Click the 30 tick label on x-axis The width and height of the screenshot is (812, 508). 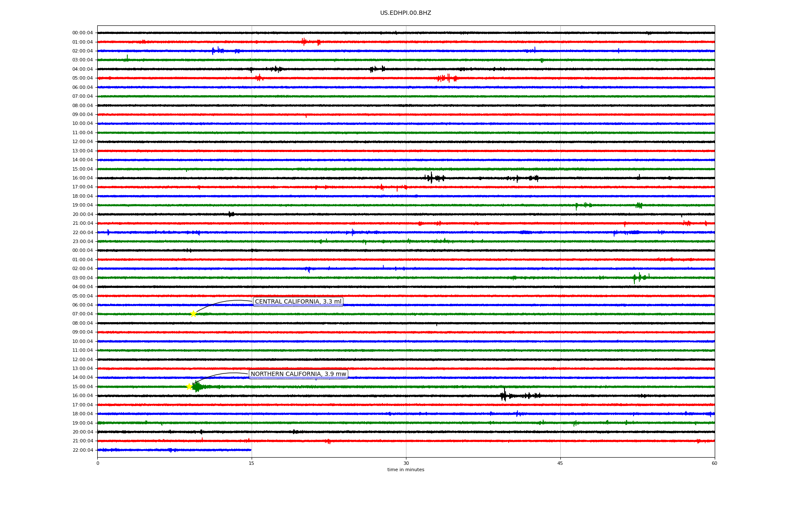(406, 463)
